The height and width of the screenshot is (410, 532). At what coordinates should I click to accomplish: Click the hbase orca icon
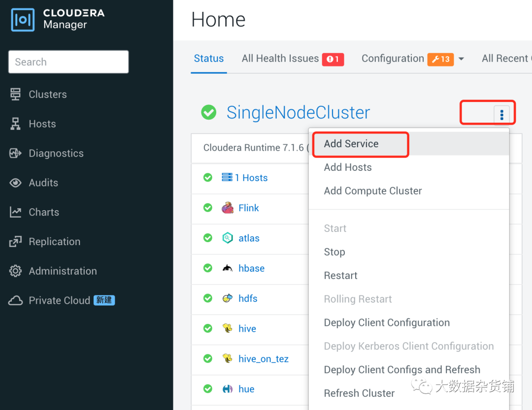(x=227, y=268)
